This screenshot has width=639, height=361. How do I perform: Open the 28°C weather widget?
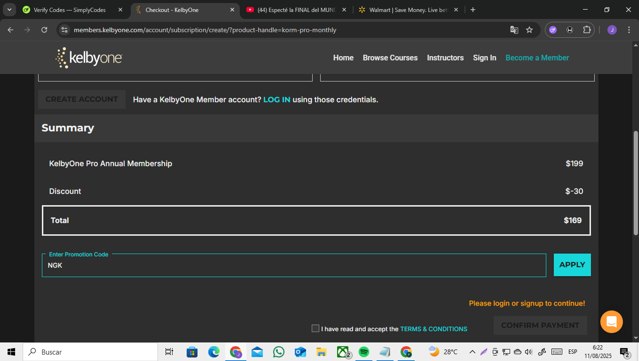443,352
